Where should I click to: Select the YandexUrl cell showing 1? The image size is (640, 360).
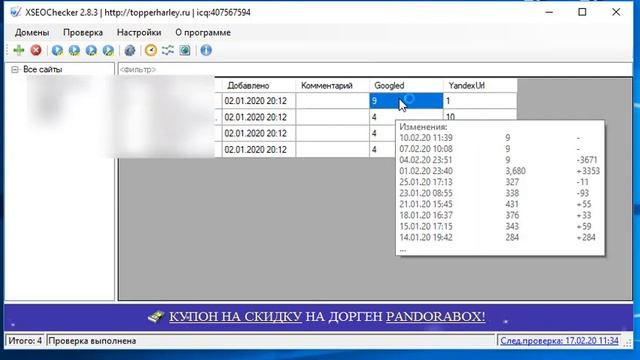(480, 101)
